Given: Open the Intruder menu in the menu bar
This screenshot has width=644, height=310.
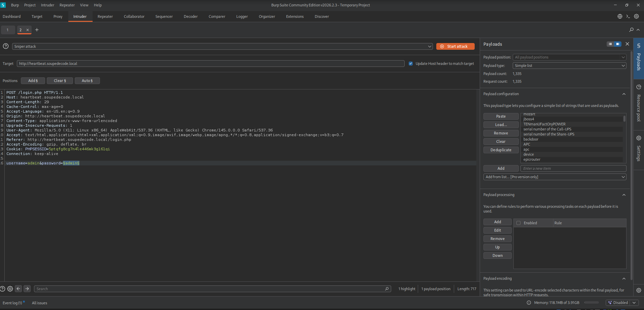Looking at the screenshot, I should 47,5.
